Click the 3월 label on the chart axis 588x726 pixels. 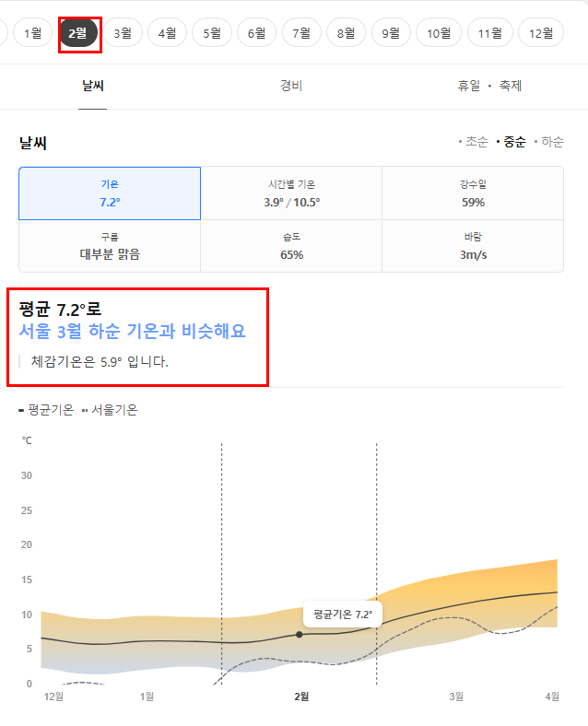(x=456, y=697)
